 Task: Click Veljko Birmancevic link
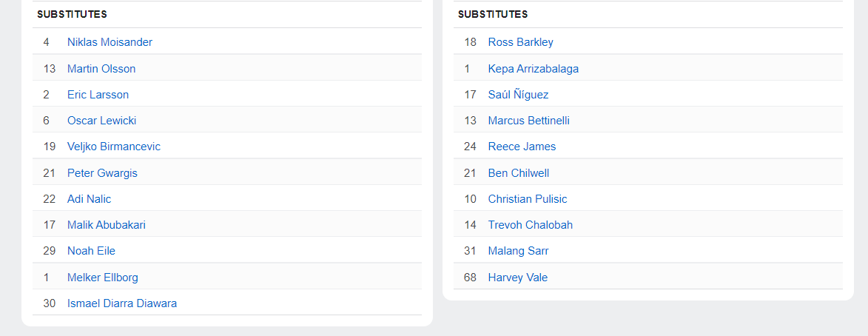click(x=113, y=147)
